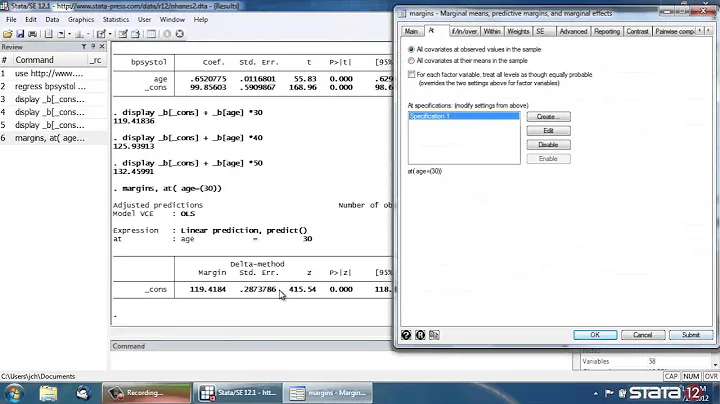This screenshot has width=720, height=404.
Task: Open the Viewer icon dropdown arrow
Action: tap(69, 34)
